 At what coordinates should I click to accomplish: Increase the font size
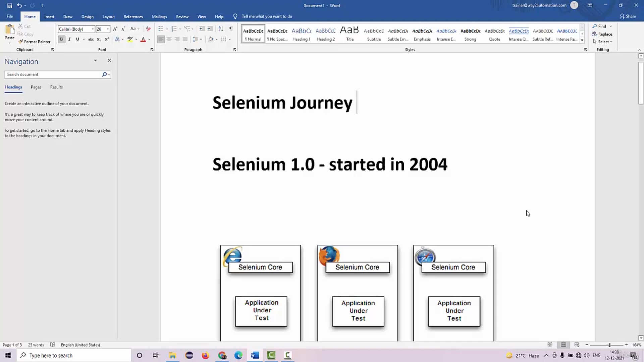(x=115, y=29)
